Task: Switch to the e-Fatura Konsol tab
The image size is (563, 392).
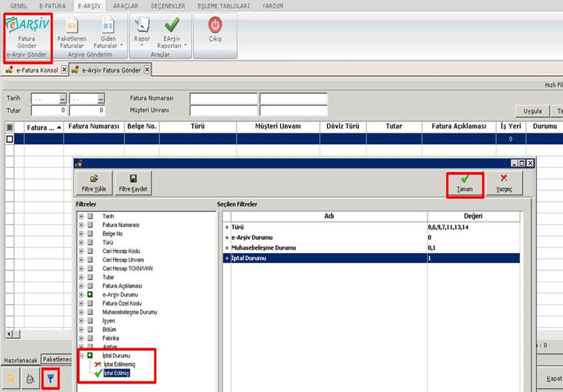Action: coord(37,70)
